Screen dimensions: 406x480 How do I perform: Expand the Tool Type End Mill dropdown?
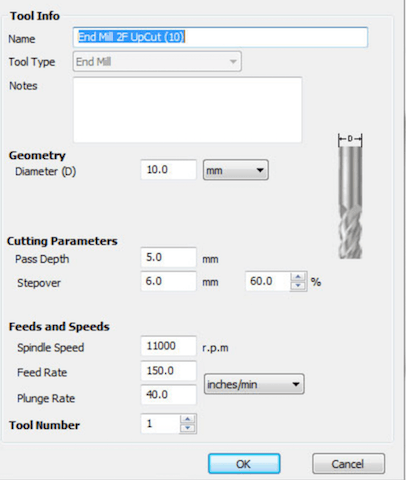tap(157, 61)
